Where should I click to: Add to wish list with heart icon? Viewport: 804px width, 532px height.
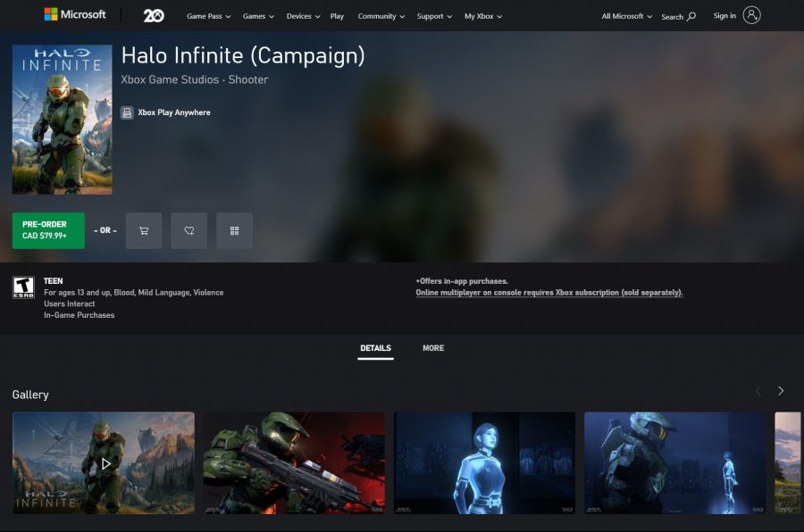(189, 230)
